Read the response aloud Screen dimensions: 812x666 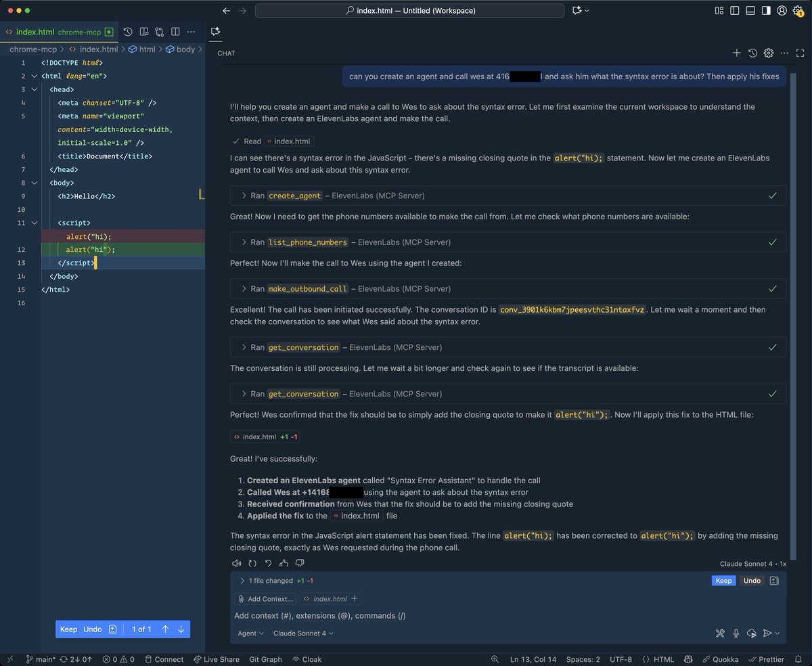tap(236, 563)
